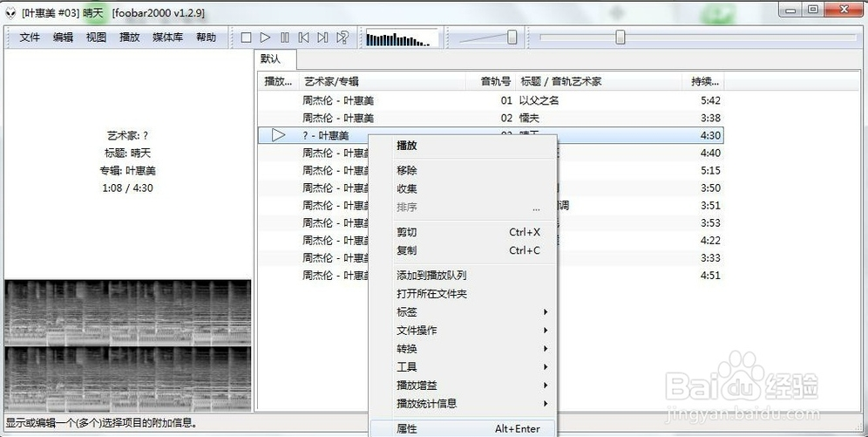Click the 1:08 / 4:30 time display

[x=127, y=188]
